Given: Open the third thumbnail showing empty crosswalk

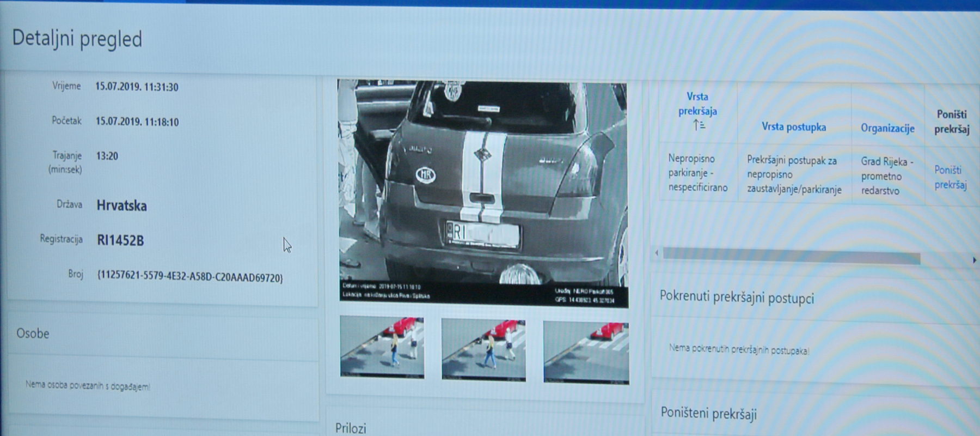Looking at the screenshot, I should coord(586,352).
